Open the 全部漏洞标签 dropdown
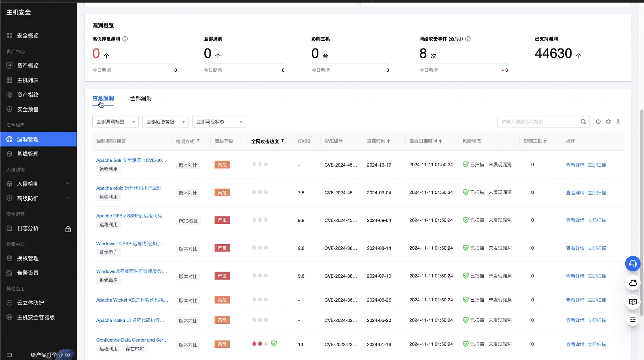This screenshot has height=360, width=644. [x=115, y=122]
